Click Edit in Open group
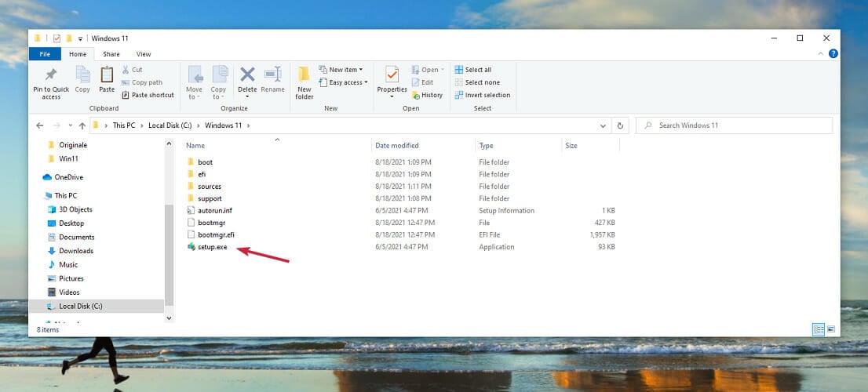868x392 pixels. 423,82
